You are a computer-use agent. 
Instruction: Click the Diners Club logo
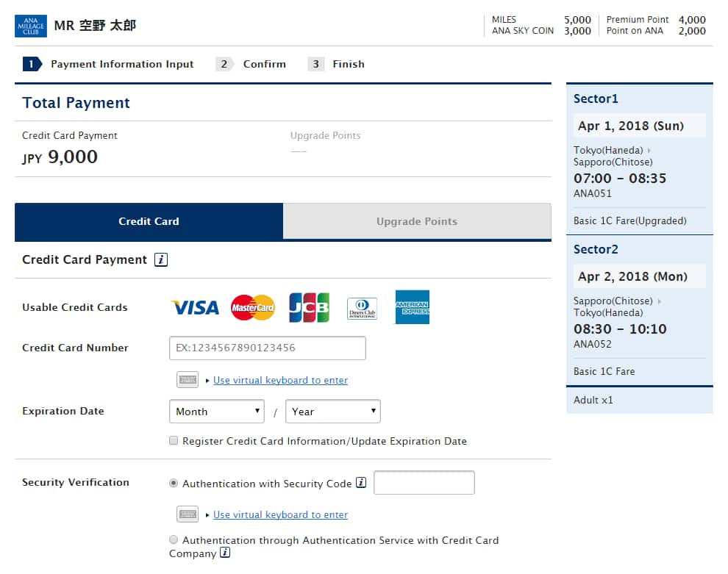pos(362,309)
